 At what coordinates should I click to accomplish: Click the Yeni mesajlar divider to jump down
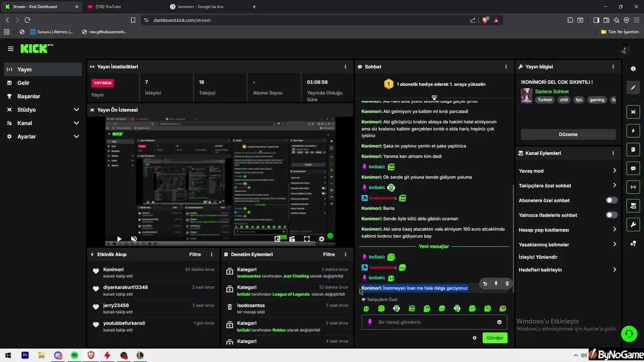434,246
